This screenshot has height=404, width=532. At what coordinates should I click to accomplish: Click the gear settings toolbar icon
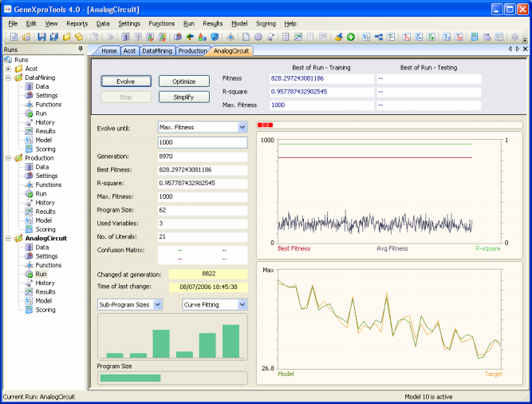click(258, 37)
